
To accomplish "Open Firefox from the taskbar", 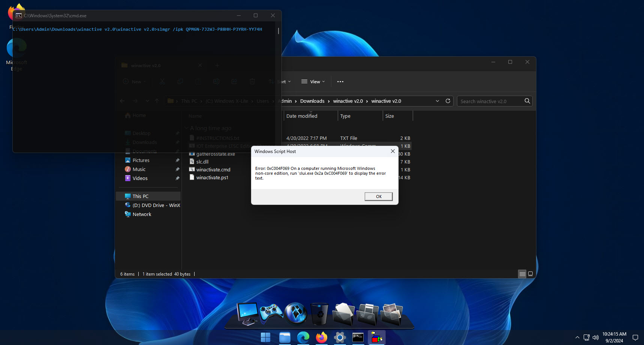I will pyautogui.click(x=322, y=337).
